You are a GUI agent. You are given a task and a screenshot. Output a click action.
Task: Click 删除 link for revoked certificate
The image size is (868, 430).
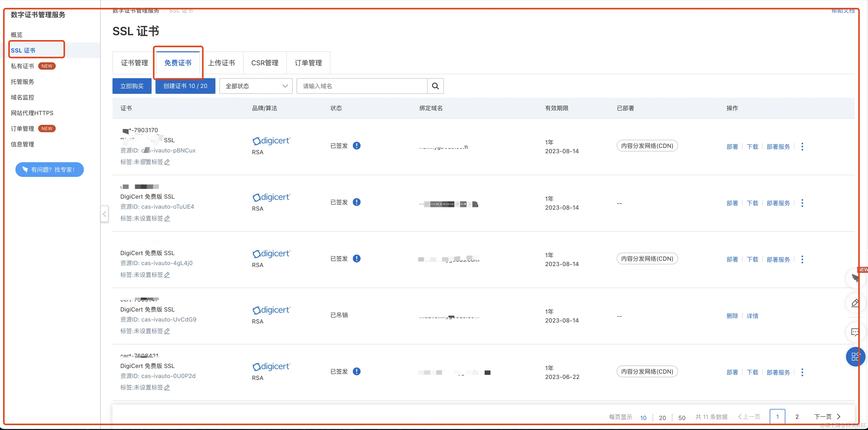(x=732, y=316)
